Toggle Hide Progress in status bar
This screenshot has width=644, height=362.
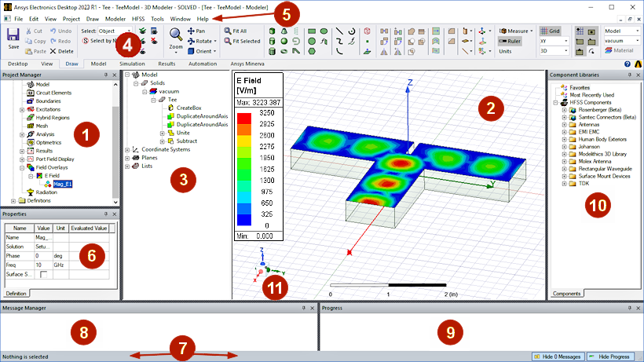tap(610, 357)
